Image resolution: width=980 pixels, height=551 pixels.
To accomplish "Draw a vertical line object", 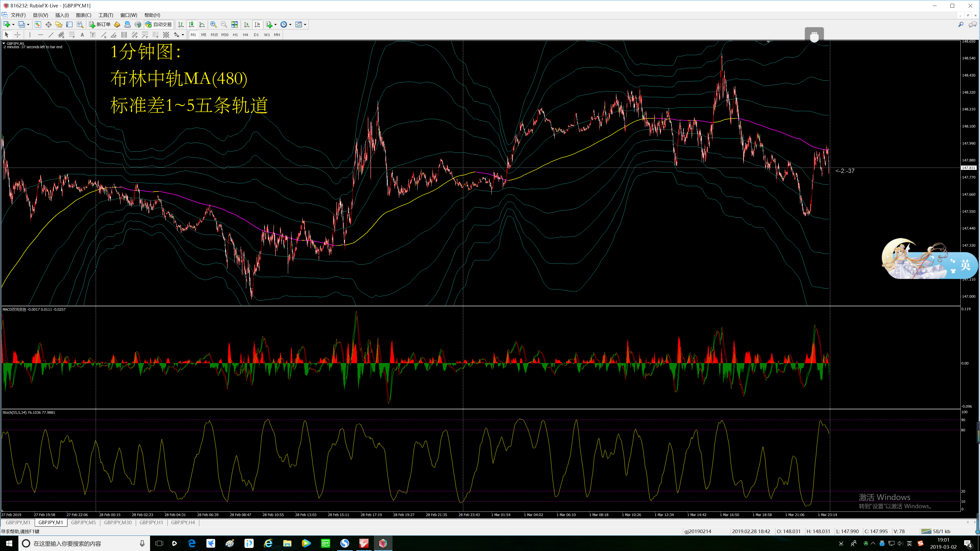I will (30, 35).
